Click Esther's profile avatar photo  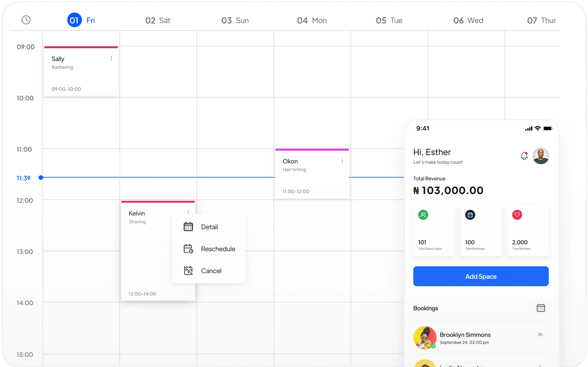point(541,156)
